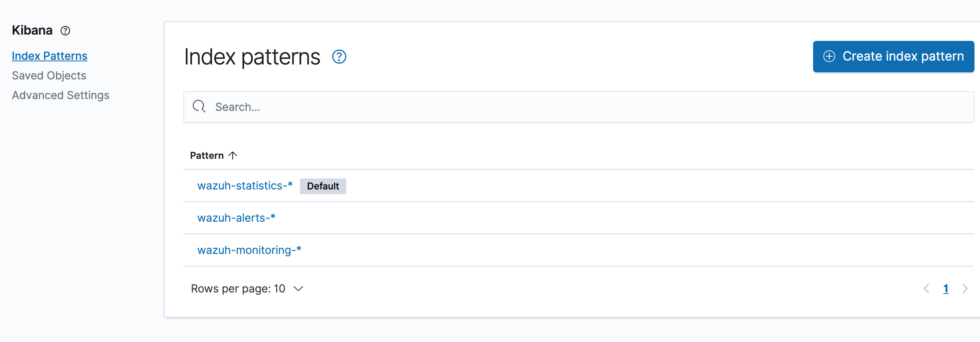Click the Create index pattern button
The image size is (980, 342).
[x=893, y=56]
